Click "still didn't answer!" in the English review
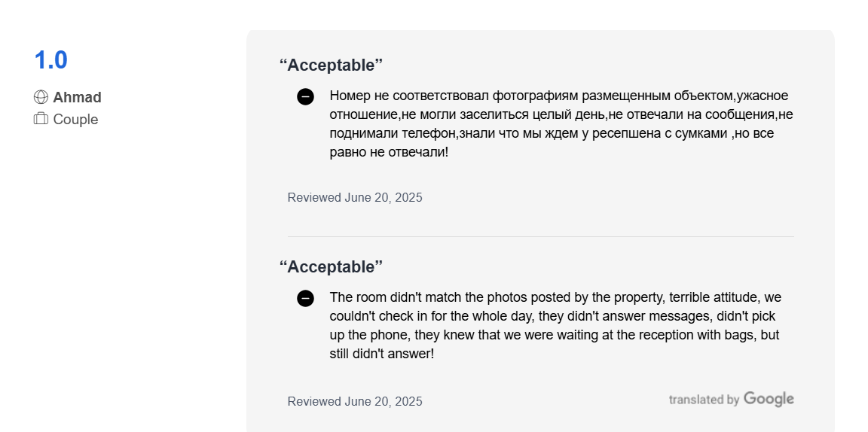 click(382, 354)
